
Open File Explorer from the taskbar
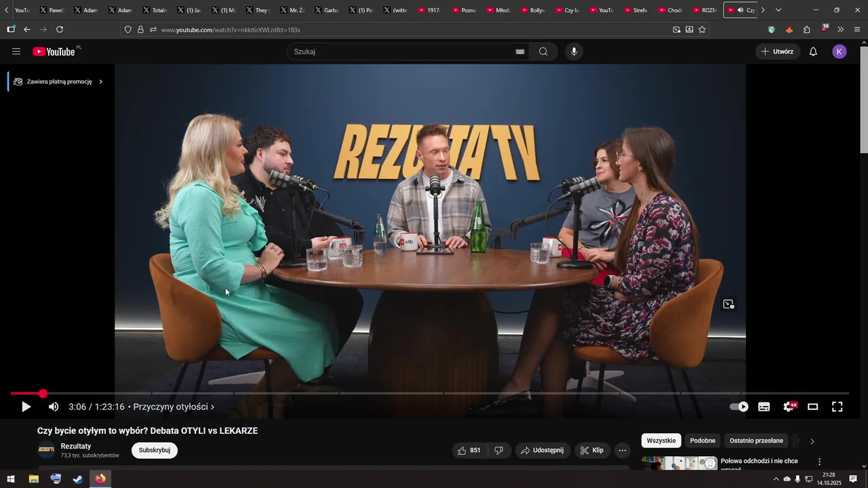33,479
